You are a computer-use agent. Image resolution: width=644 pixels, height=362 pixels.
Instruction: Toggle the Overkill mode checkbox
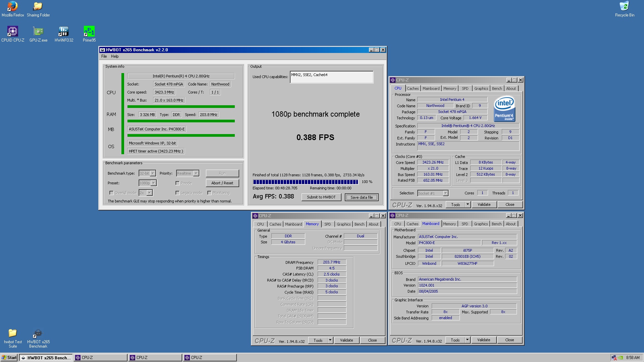tap(111, 193)
